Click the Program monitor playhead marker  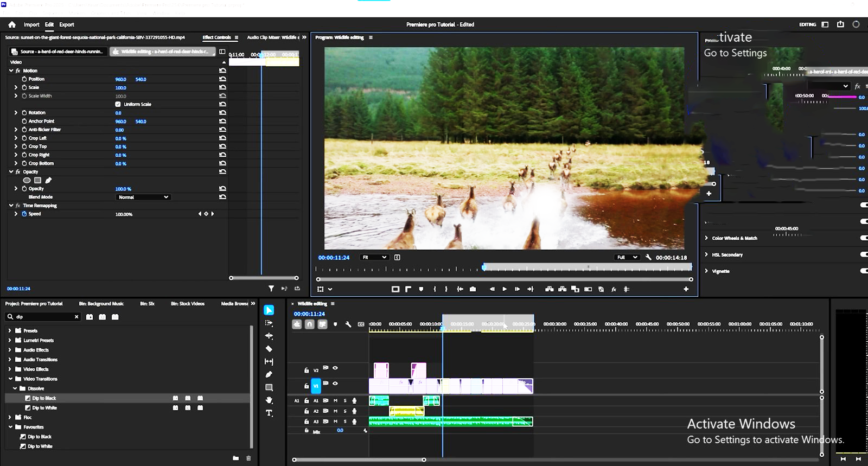pos(484,267)
